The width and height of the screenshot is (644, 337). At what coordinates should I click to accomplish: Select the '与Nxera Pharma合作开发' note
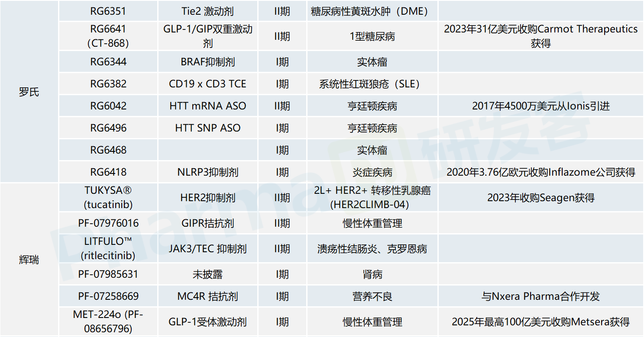coord(541,296)
